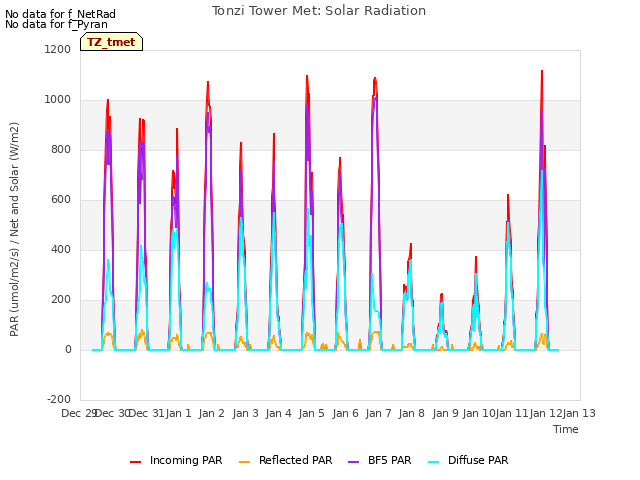The height and width of the screenshot is (480, 640).
Task: Click the 'No data for f_NetRad' message
Action: pos(60,14)
